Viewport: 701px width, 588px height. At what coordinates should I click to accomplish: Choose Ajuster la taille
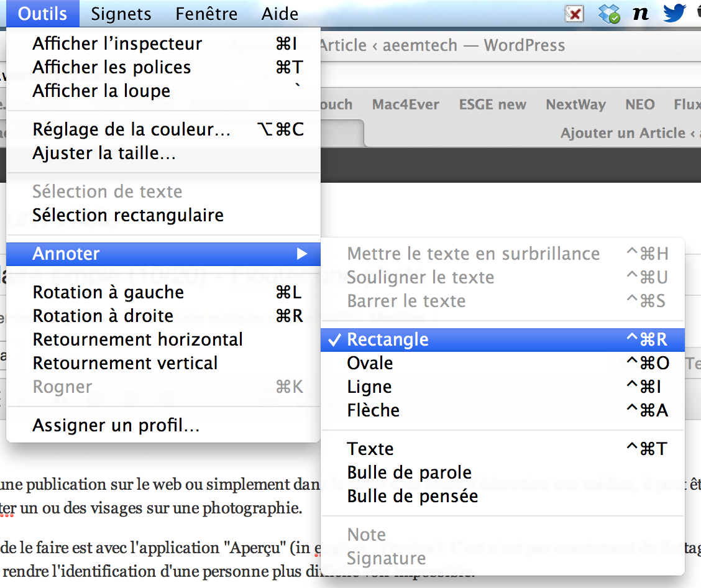(104, 153)
